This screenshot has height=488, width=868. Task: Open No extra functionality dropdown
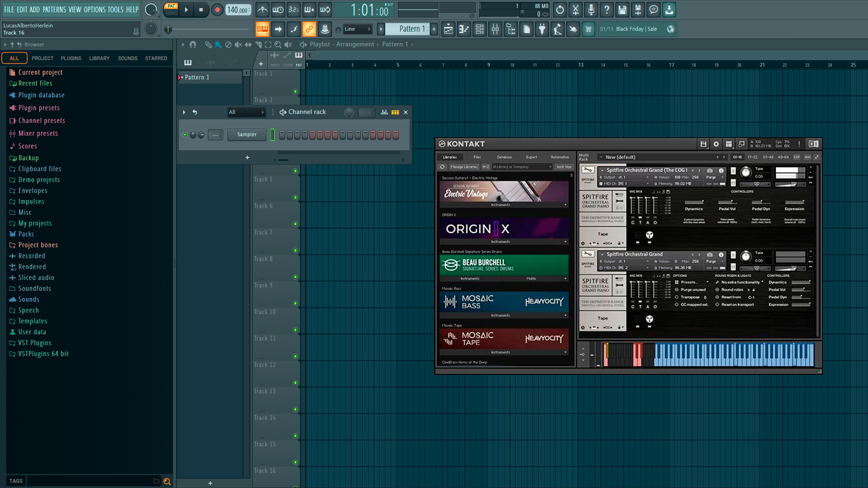pyautogui.click(x=741, y=282)
